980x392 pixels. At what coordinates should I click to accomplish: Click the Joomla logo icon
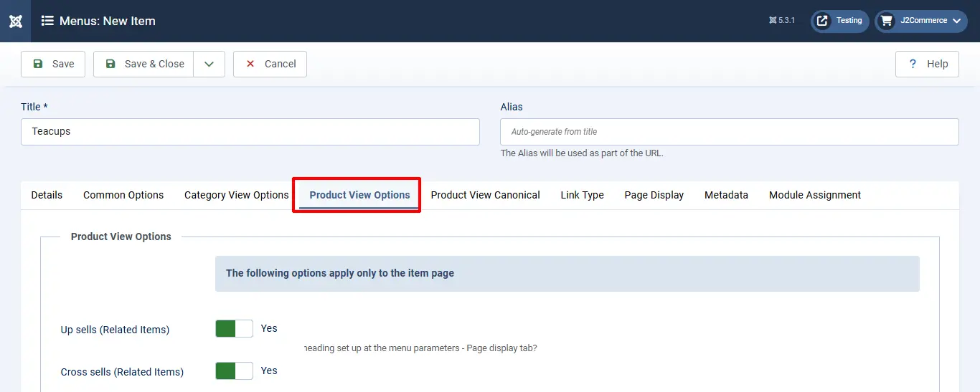point(15,21)
